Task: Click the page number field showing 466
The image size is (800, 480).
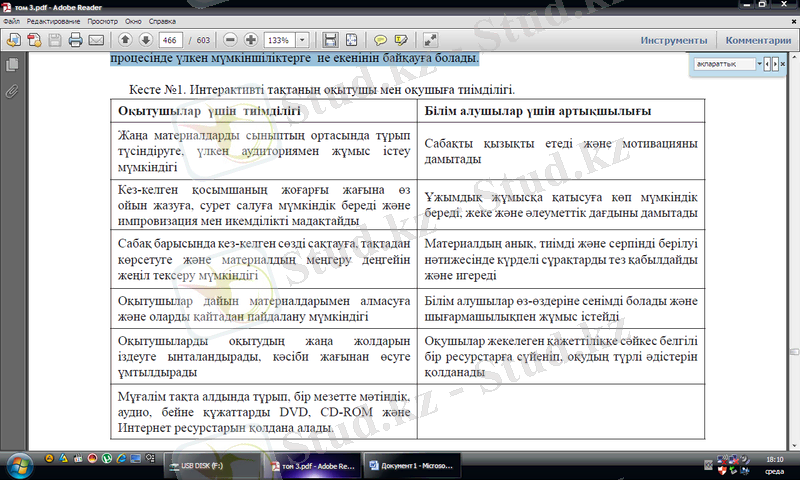Action: (171, 40)
